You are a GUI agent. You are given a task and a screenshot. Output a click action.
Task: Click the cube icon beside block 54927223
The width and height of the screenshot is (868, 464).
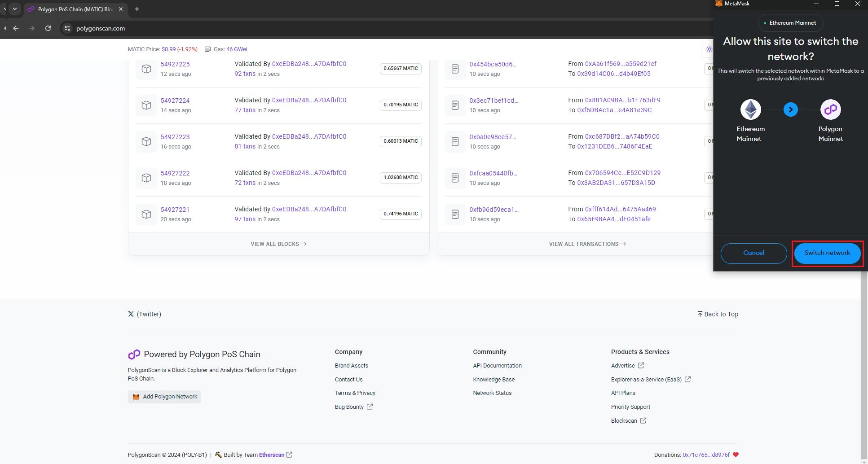pos(146,141)
